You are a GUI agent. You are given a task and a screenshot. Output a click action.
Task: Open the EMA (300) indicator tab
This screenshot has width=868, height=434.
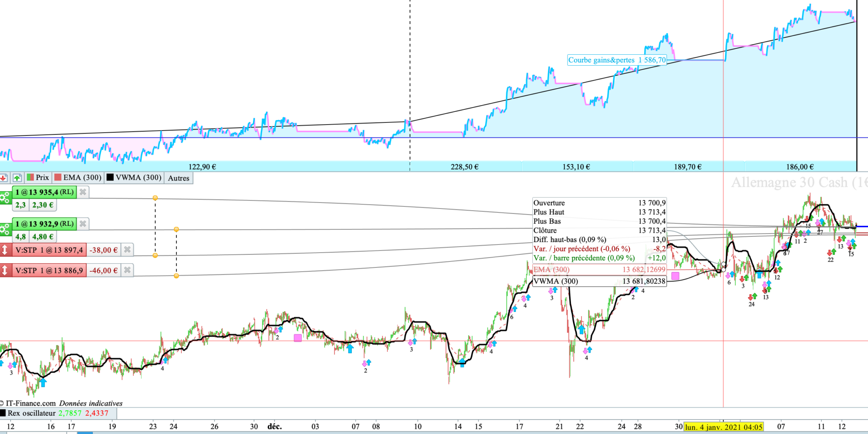(78, 178)
